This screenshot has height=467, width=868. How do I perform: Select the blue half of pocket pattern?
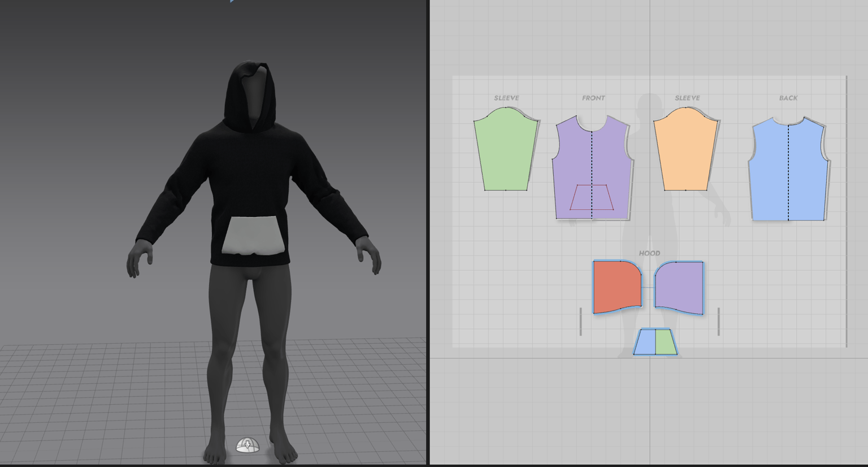coord(646,343)
